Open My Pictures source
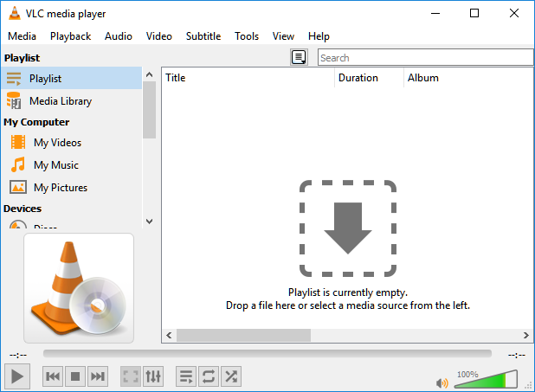Viewport: 535px width, 392px height. click(71, 187)
